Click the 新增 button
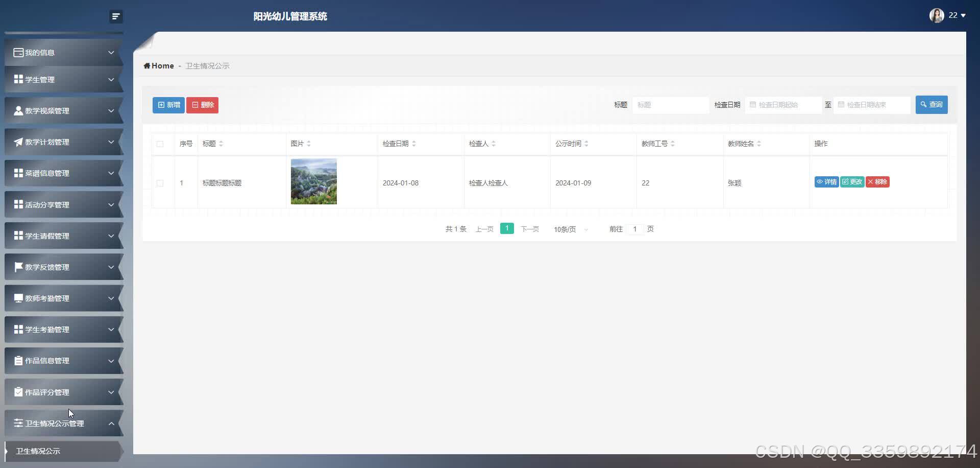 click(x=168, y=105)
